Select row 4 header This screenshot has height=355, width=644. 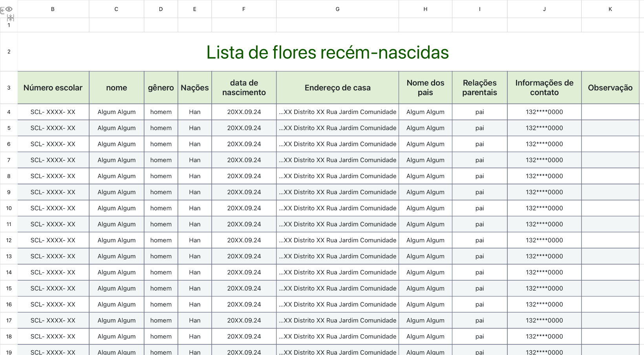point(9,112)
